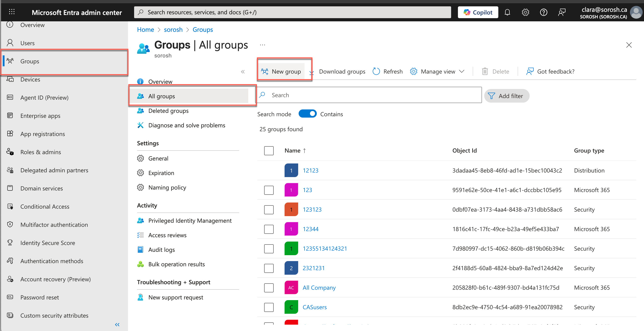Open portal settings gear icon
644x331 pixels.
525,12
